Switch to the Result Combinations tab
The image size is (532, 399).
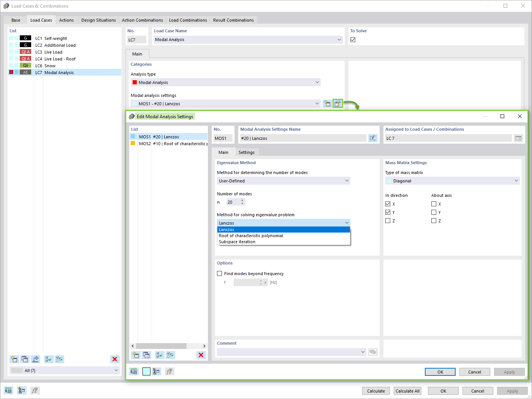point(234,20)
